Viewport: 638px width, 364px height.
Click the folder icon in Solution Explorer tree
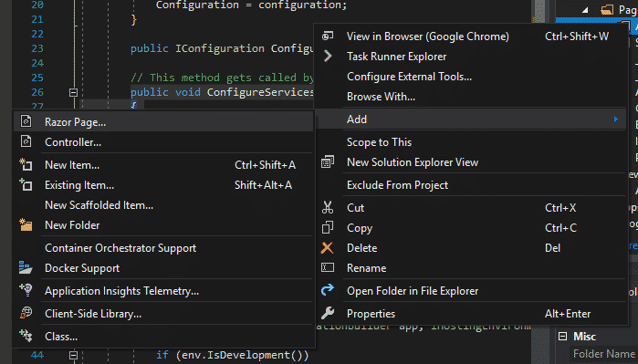[x=607, y=9]
